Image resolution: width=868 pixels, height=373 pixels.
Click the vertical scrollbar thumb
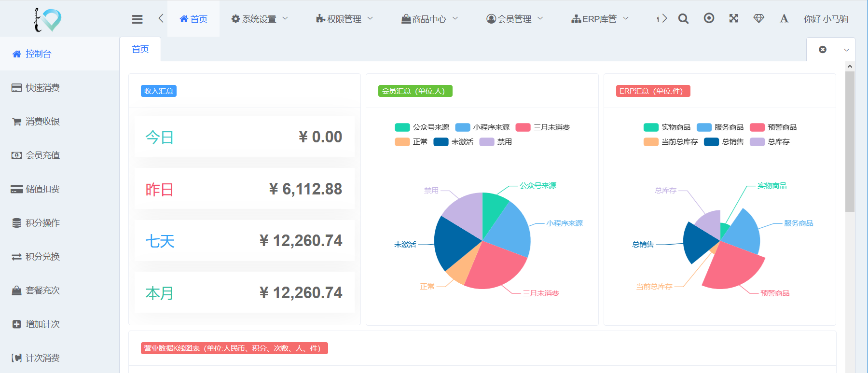pos(850,141)
